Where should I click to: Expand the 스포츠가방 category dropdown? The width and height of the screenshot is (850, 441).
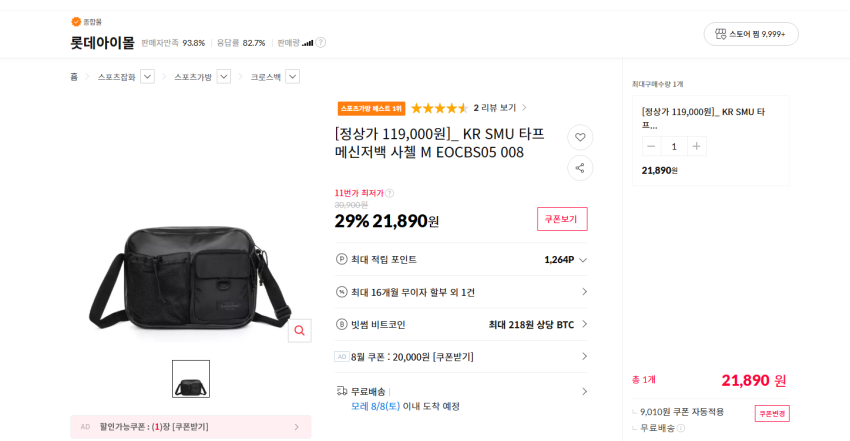[224, 77]
